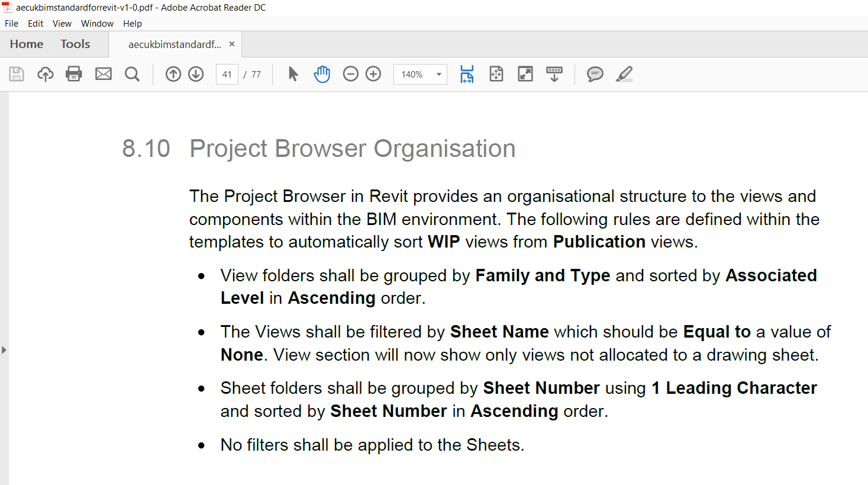Open the Print dialog

coord(73,74)
